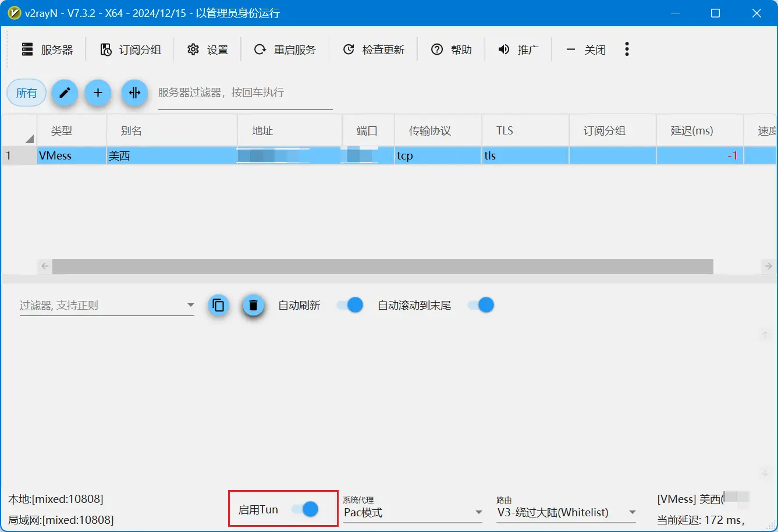Sort by the TLS column header
The image size is (778, 532).
pos(525,131)
